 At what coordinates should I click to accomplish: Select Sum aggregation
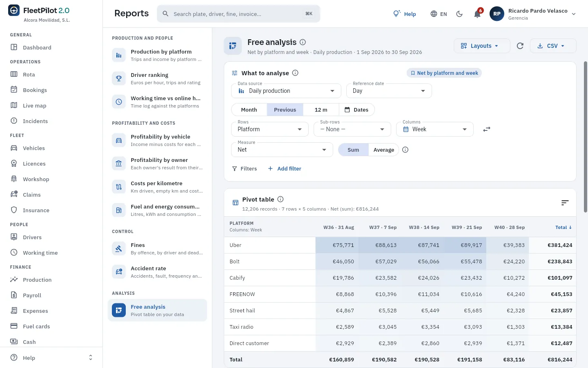pos(353,150)
